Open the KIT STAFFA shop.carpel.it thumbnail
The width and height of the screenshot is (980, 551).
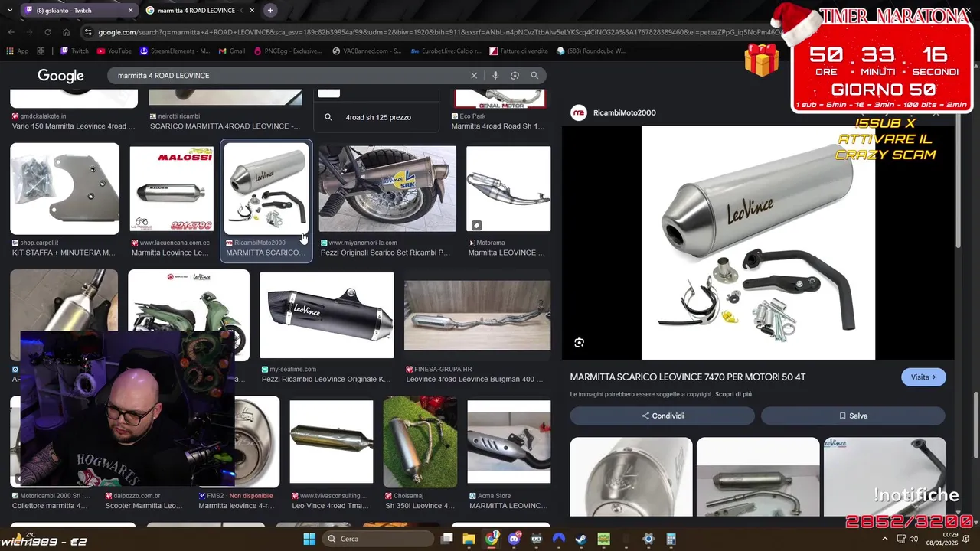tap(64, 188)
